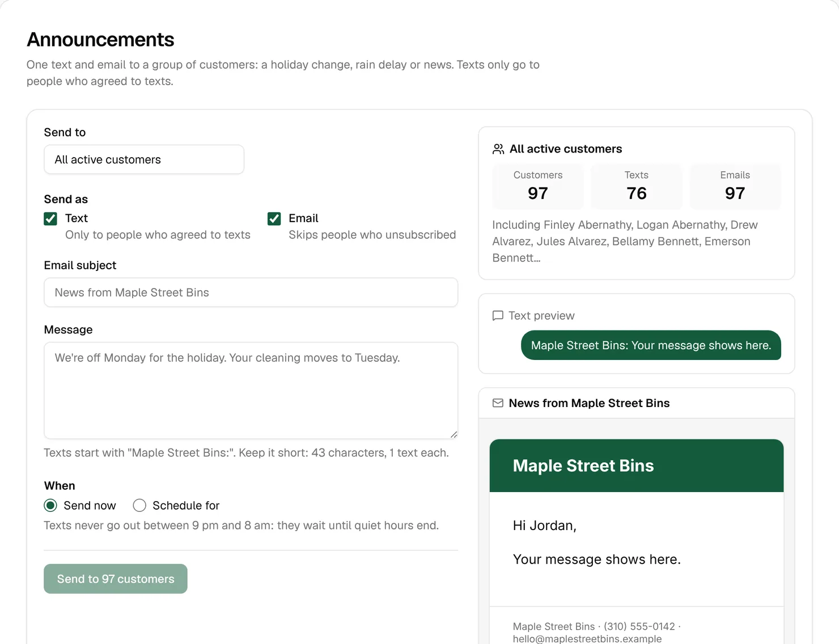839x644 pixels.
Task: Click the Maple Street Bins email header banner
Action: 637,465
